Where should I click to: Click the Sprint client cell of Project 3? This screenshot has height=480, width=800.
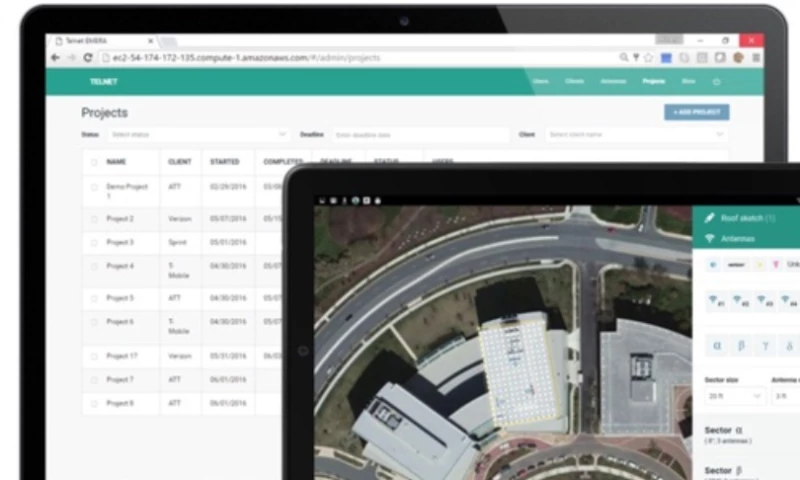point(177,242)
